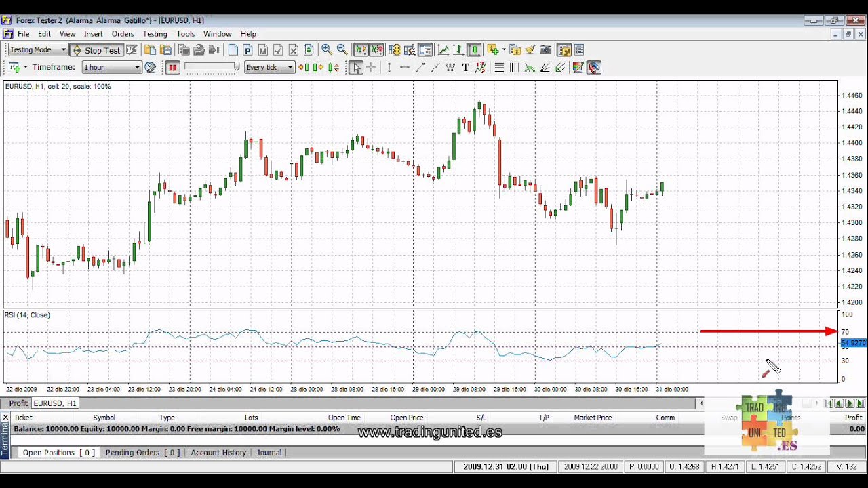Toggle the magnet mode icon
Viewport: 868px width, 488px height.
pyautogui.click(x=594, y=67)
